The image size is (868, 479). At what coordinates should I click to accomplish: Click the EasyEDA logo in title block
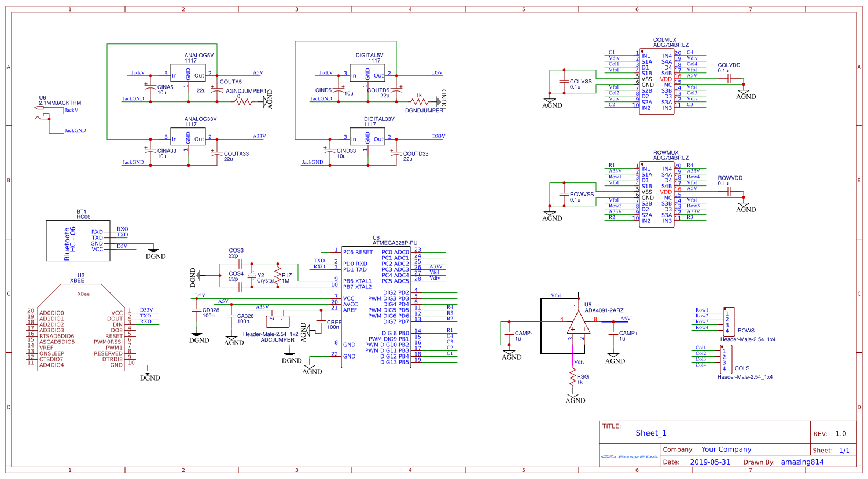[x=630, y=457]
